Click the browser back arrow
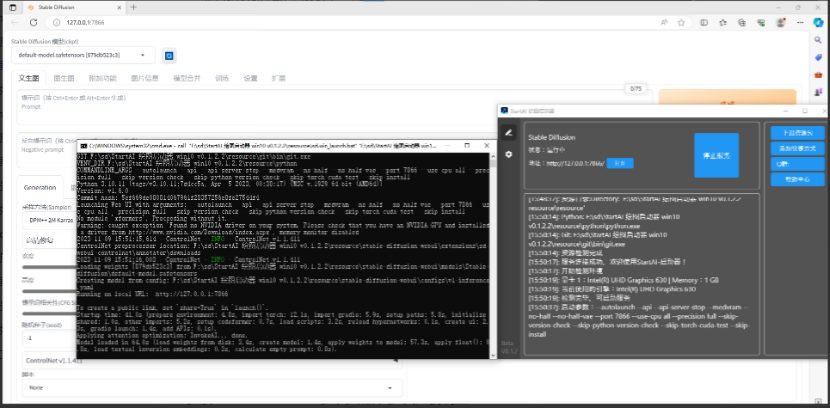830x408 pixels. click(x=14, y=22)
